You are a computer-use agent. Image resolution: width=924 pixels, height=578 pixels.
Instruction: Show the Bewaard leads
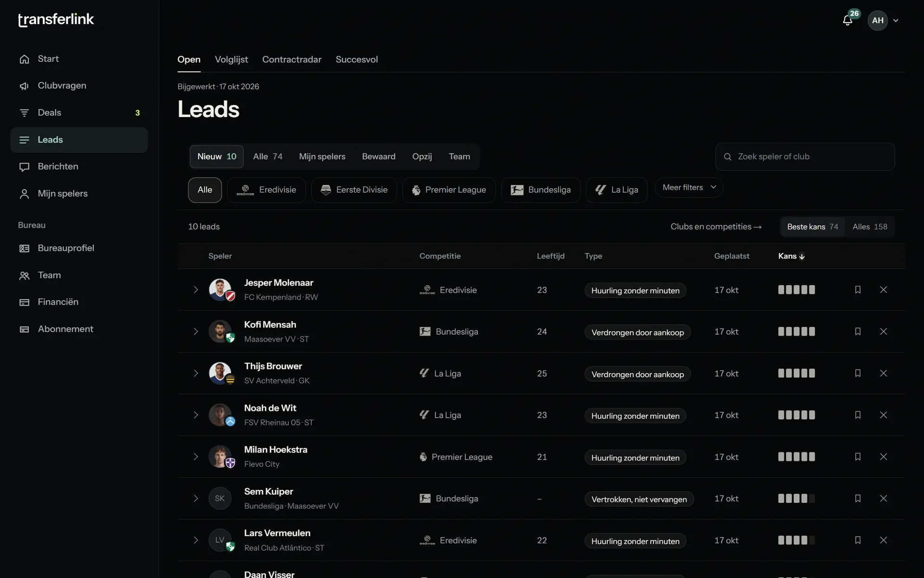coord(379,157)
